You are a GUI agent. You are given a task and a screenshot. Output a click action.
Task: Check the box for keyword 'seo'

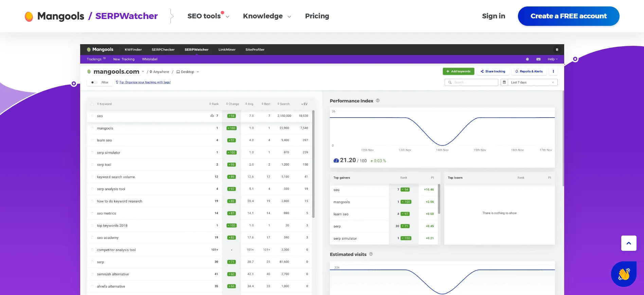tap(92, 116)
